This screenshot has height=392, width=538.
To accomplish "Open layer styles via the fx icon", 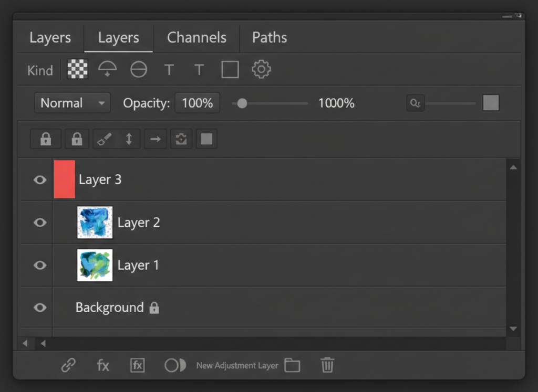I will pyautogui.click(x=103, y=365).
